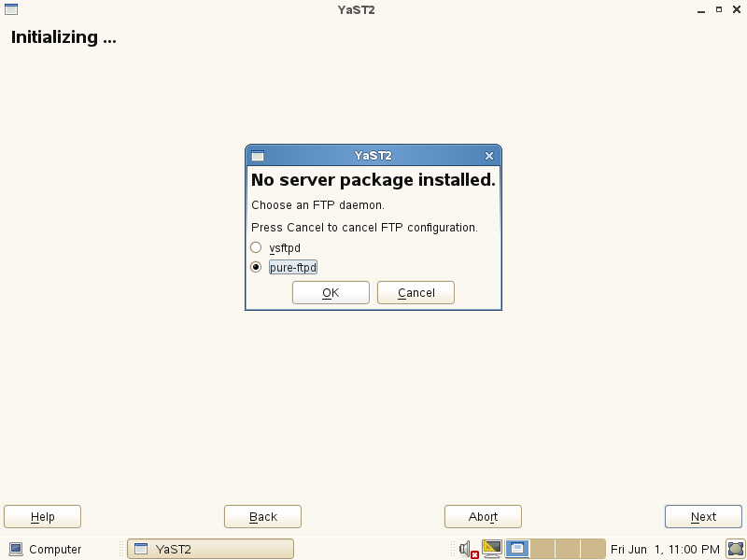The image size is (747, 560).
Task: Open main YaST2 window menu icon
Action: click(11, 9)
